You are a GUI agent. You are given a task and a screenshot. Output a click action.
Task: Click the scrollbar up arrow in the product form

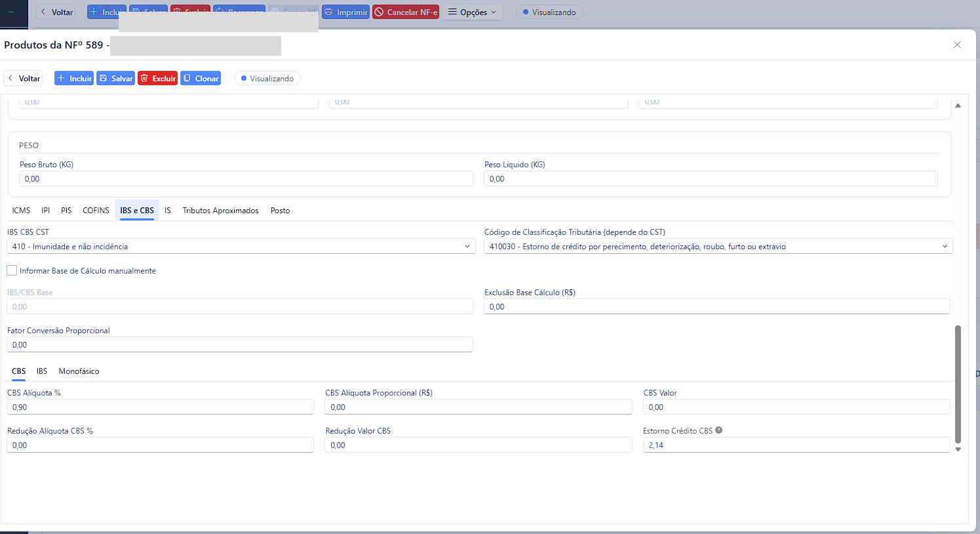[958, 106]
